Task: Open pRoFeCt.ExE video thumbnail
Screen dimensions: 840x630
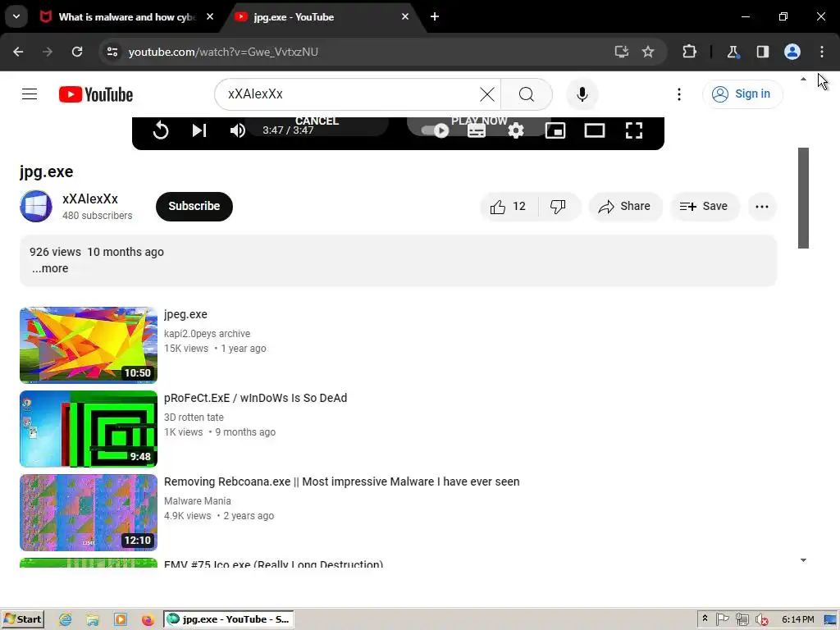Action: [x=89, y=428]
